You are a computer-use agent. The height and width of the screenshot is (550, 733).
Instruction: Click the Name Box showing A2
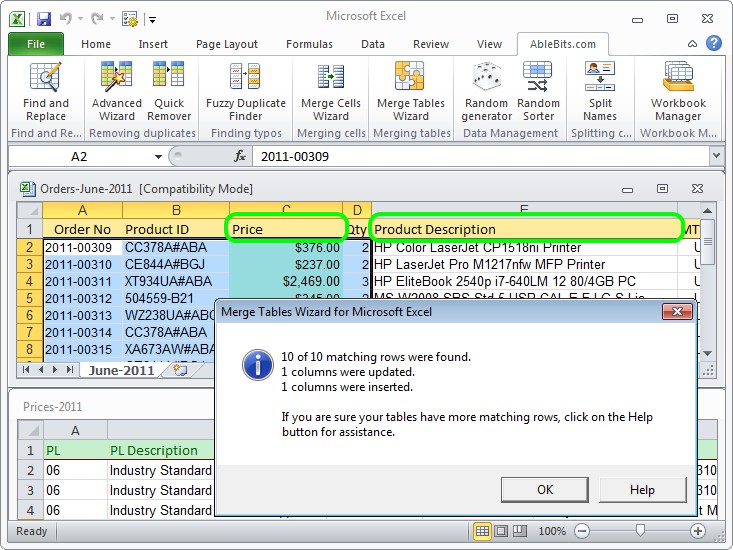point(79,156)
